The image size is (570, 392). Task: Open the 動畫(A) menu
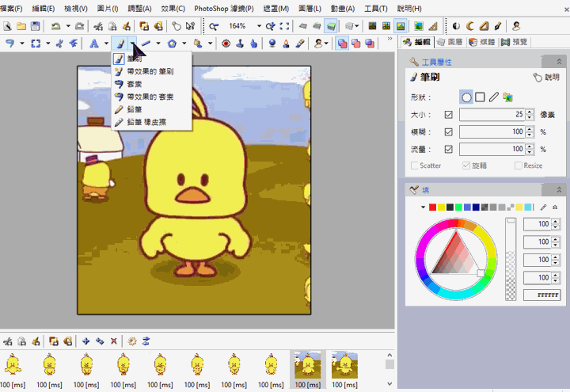[x=343, y=9]
